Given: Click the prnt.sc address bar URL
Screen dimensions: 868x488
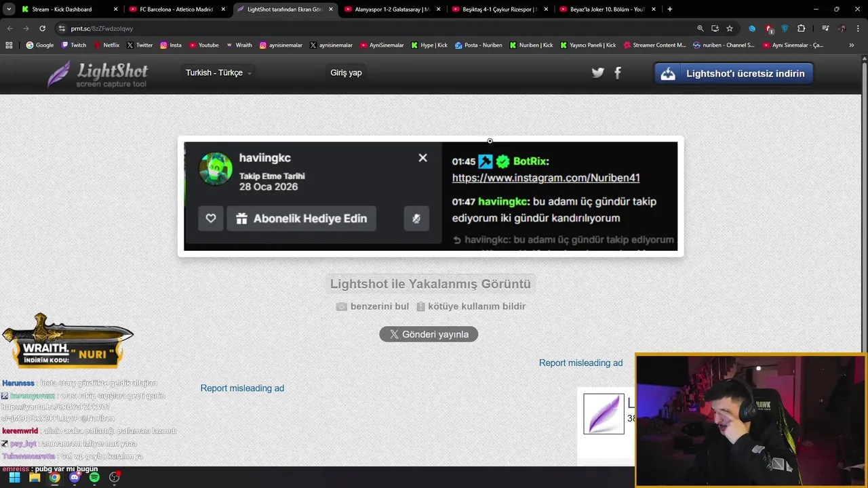Looking at the screenshot, I should (102, 28).
